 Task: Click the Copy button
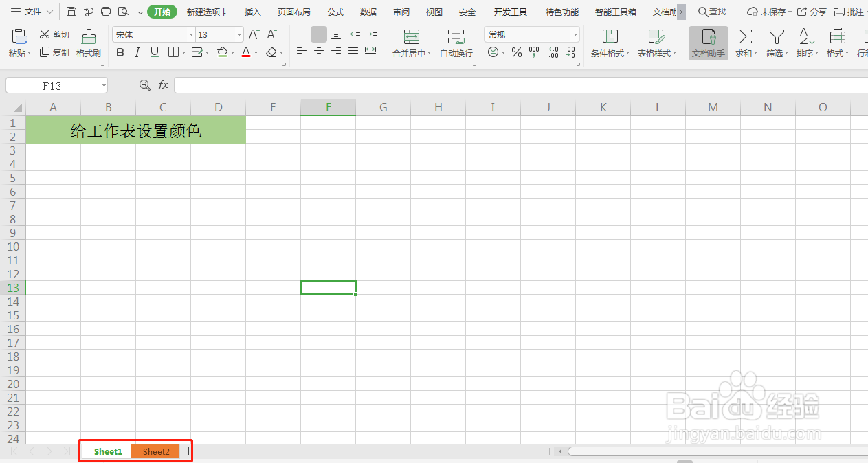click(54, 52)
